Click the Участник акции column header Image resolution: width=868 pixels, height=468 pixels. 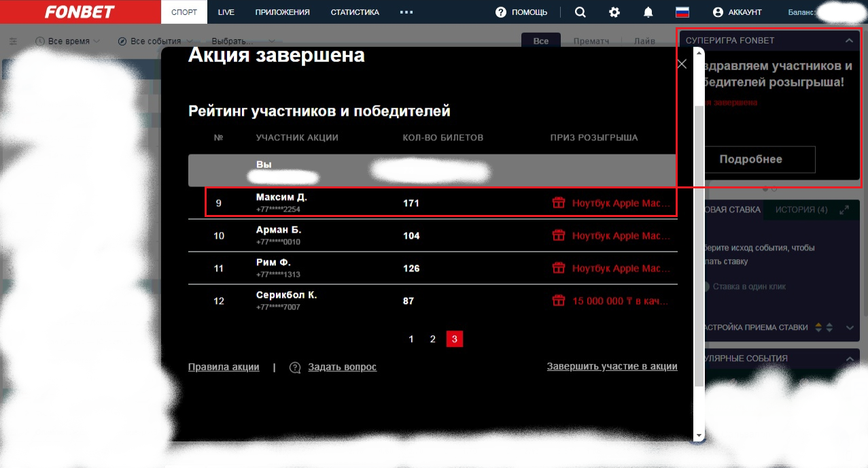click(297, 137)
